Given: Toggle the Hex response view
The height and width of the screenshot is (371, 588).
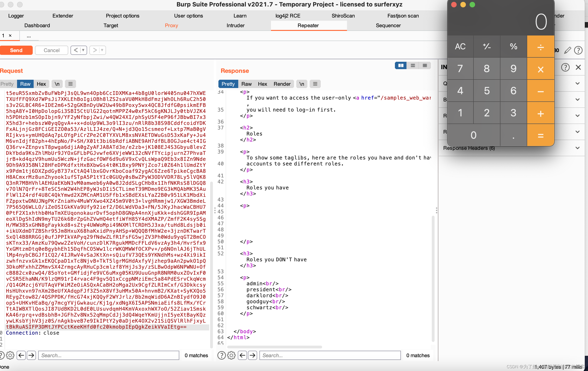Looking at the screenshot, I should [x=262, y=84].
